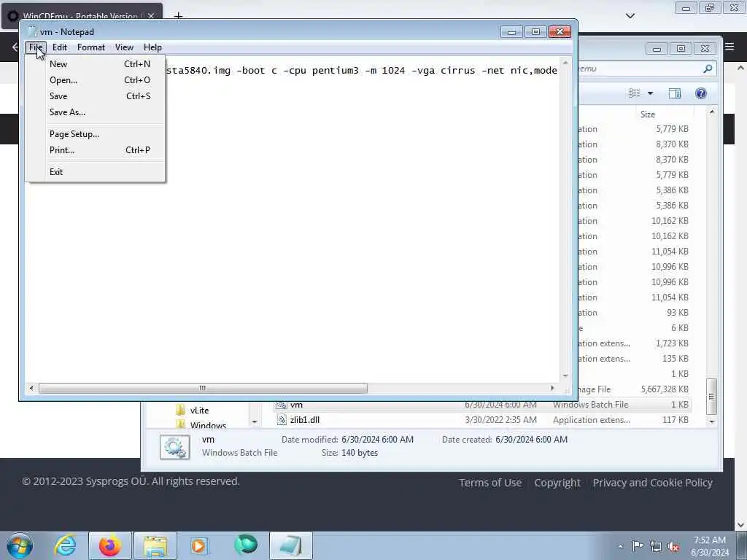Image resolution: width=747 pixels, height=560 pixels.
Task: Open the browser hamburger menu
Action: [x=729, y=47]
